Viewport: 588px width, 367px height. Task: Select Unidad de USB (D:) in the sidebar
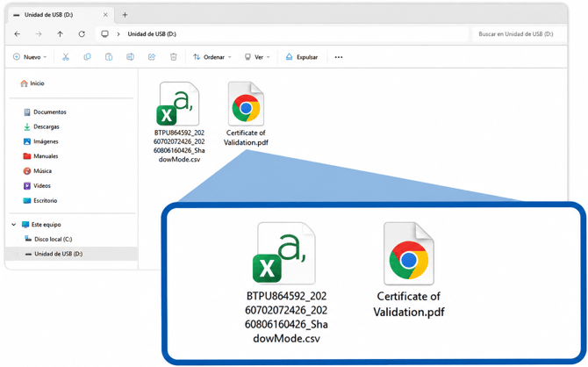tap(71, 254)
